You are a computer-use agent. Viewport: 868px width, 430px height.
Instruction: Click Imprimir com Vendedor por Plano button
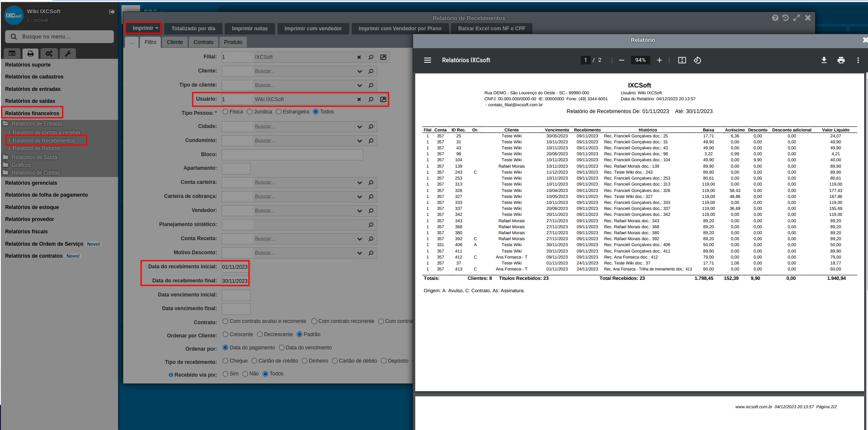pos(400,29)
